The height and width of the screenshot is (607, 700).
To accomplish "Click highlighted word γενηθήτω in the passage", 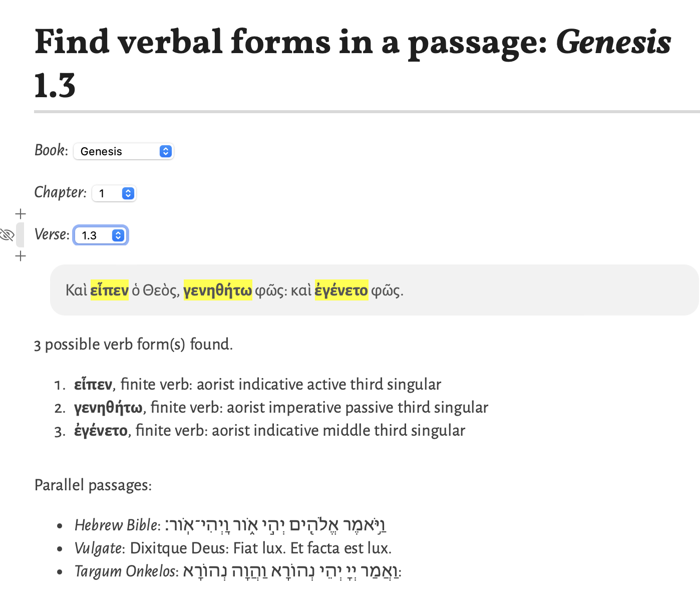I will tap(218, 290).
